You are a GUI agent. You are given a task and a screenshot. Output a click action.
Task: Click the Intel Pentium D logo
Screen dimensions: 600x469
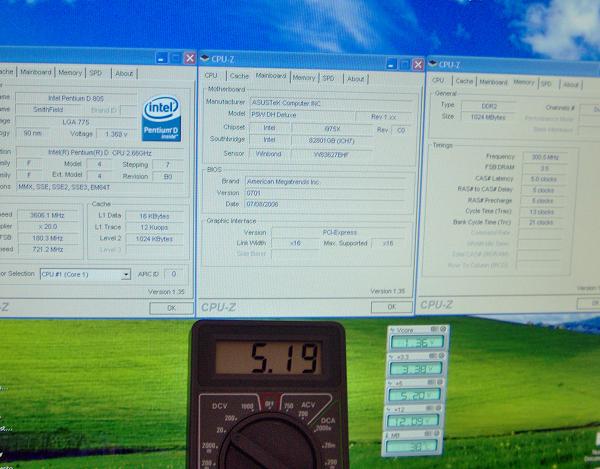click(161, 116)
